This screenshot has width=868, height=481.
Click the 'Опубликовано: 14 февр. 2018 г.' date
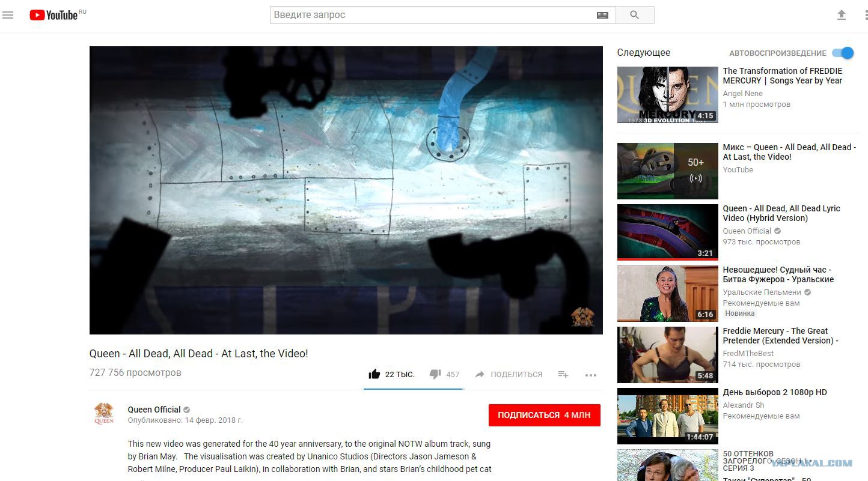(x=185, y=420)
